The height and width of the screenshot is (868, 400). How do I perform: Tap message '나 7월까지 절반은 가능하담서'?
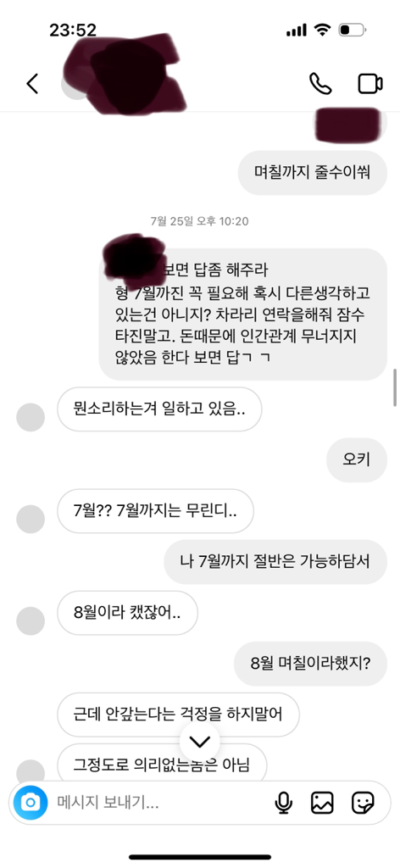[275, 562]
